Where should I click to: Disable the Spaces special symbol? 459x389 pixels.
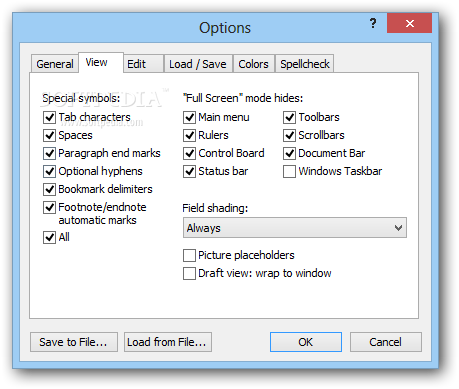[x=49, y=135]
